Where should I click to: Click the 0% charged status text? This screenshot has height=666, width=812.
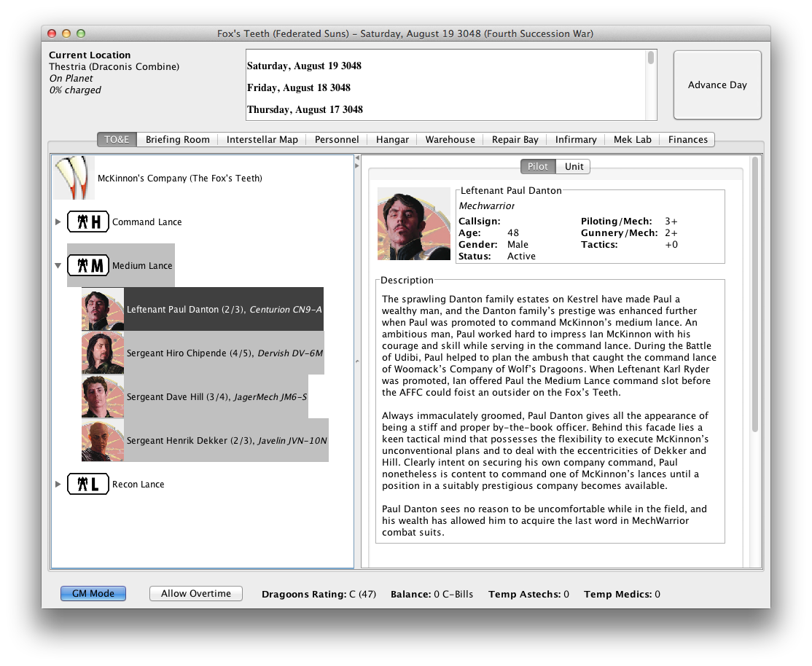coord(75,90)
